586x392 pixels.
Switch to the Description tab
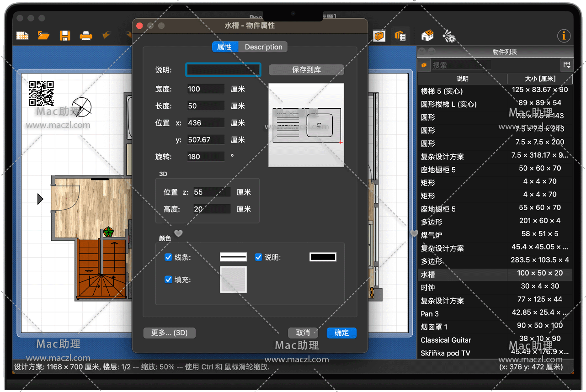pyautogui.click(x=263, y=47)
